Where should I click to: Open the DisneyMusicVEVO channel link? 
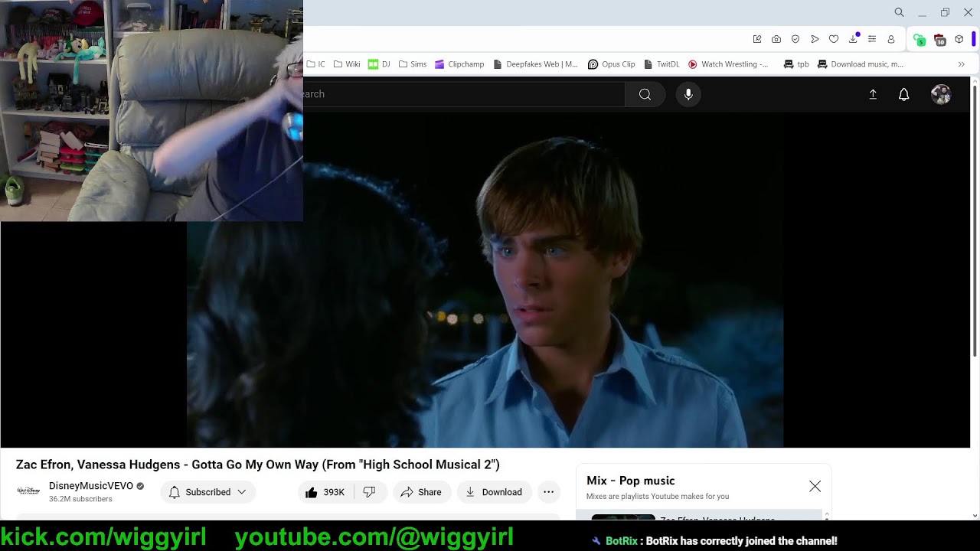pyautogui.click(x=90, y=486)
